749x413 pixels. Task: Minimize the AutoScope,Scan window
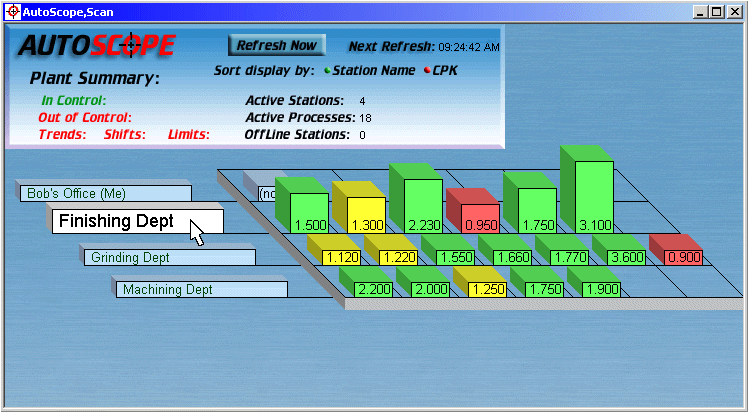tap(701, 12)
